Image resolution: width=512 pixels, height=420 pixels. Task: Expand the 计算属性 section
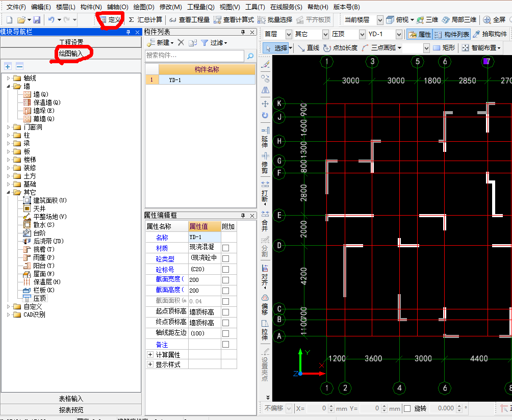pyautogui.click(x=150, y=354)
